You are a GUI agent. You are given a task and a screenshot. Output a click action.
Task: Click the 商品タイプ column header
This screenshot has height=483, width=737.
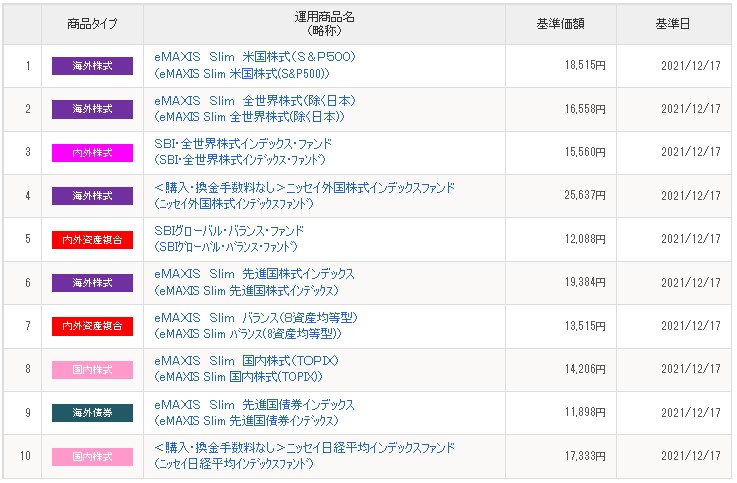click(x=92, y=23)
